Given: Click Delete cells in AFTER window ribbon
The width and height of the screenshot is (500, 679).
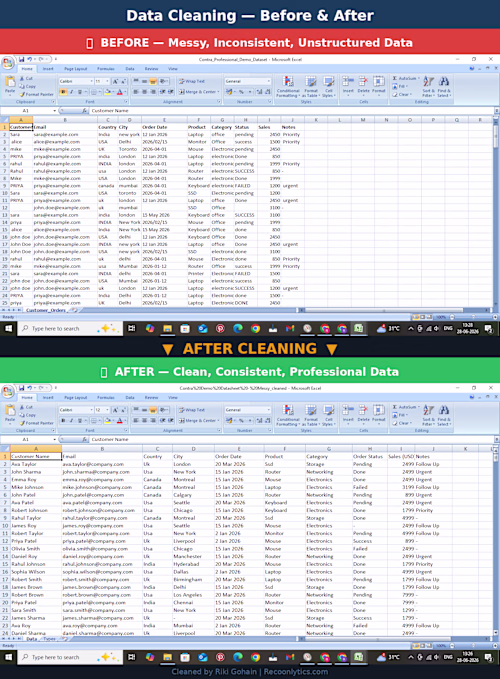Looking at the screenshot, I should pyautogui.click(x=364, y=414).
